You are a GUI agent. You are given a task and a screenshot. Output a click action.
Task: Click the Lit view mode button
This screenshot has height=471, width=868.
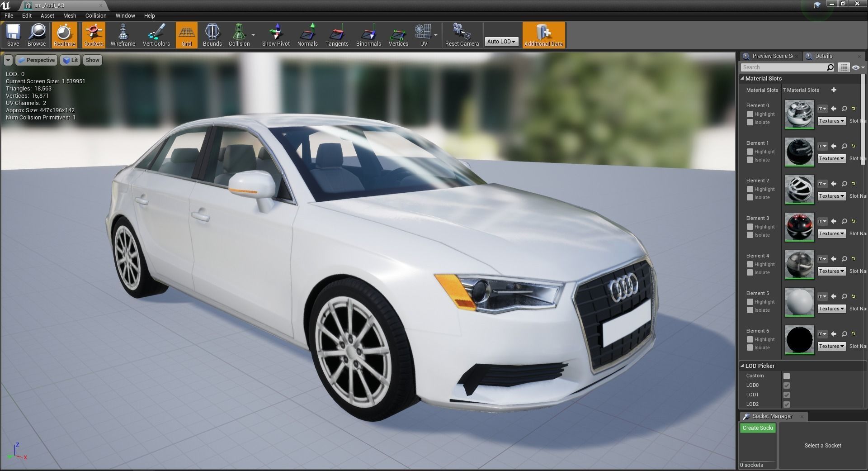(x=70, y=60)
